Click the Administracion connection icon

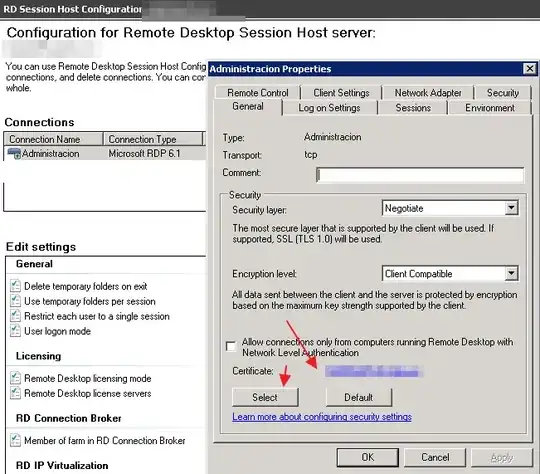14,154
